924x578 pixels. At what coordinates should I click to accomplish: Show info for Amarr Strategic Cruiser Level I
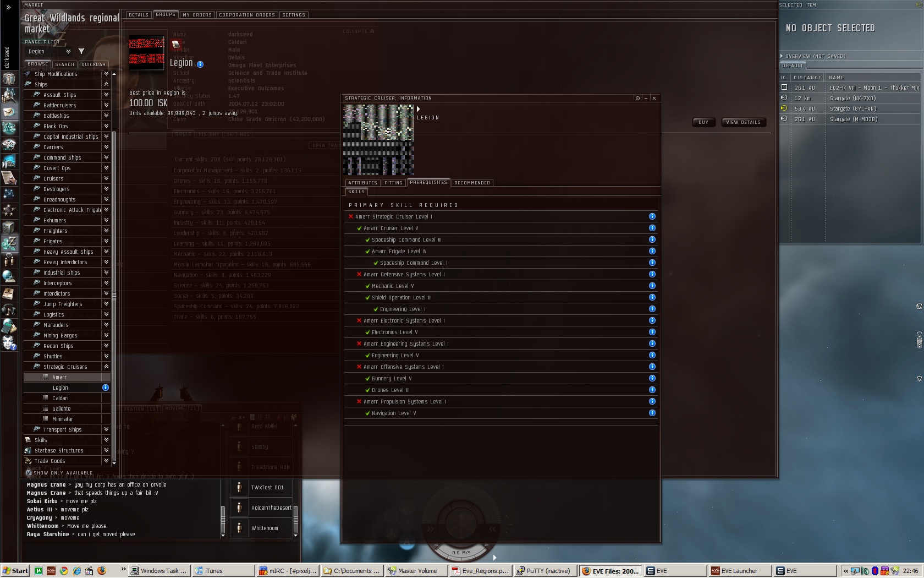click(x=652, y=216)
